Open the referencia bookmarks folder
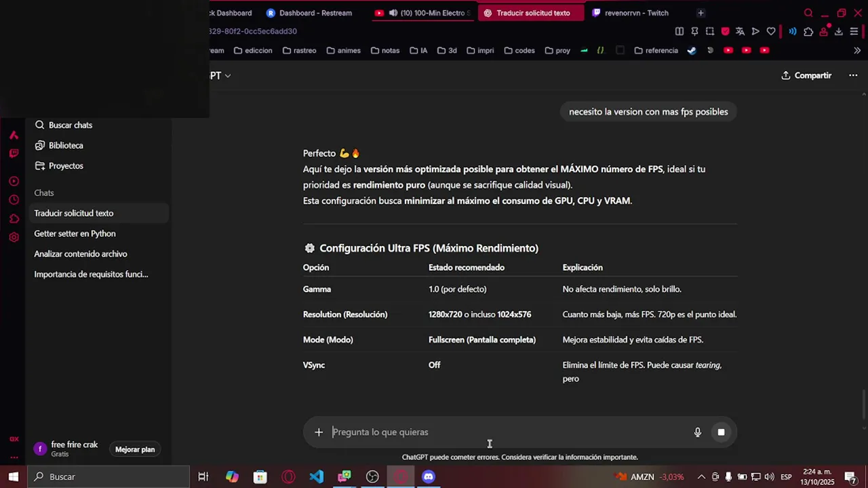This screenshot has height=488, width=868. pyautogui.click(x=656, y=50)
